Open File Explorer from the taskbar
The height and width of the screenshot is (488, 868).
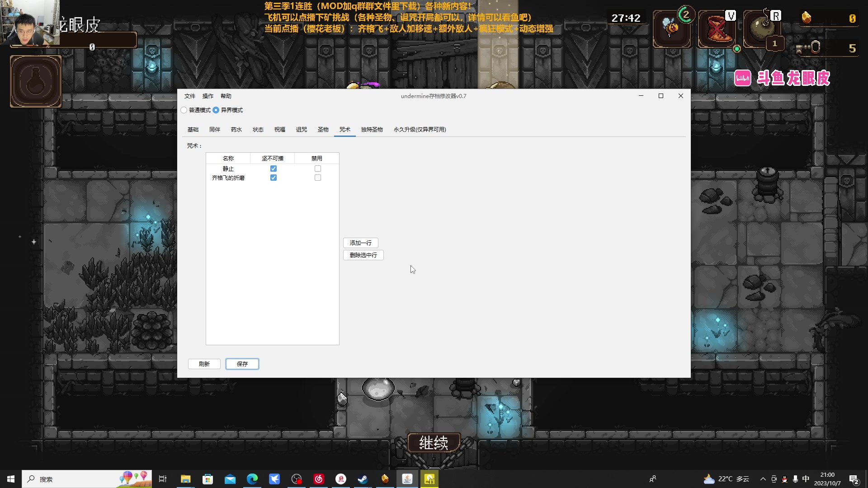[185, 479]
